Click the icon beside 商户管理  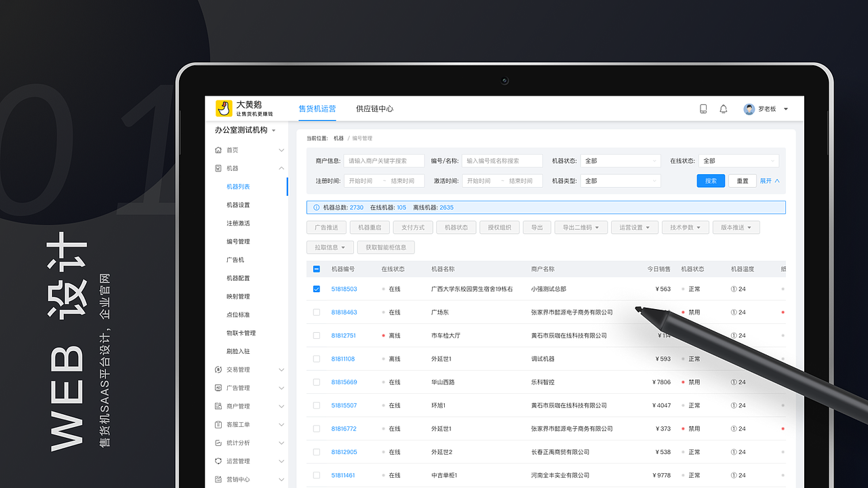(x=218, y=406)
